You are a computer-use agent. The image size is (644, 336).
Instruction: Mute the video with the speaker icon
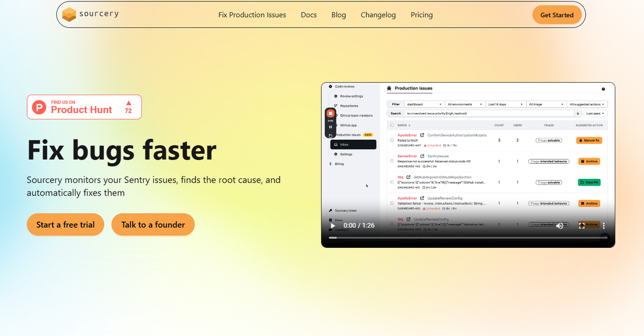click(559, 225)
